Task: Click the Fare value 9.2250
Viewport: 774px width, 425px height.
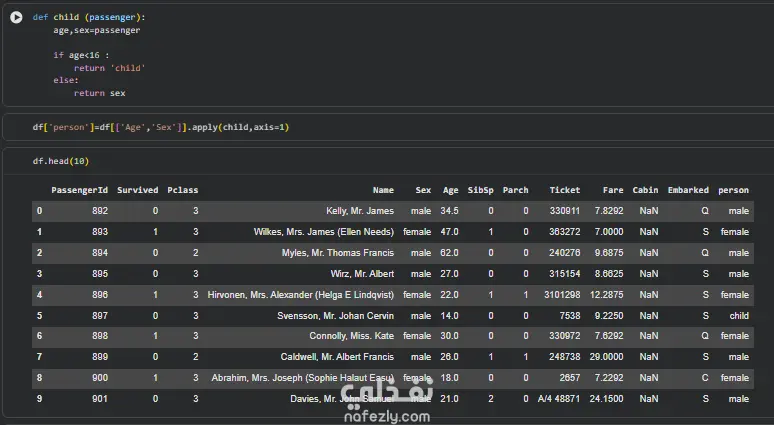Action: [x=609, y=316]
